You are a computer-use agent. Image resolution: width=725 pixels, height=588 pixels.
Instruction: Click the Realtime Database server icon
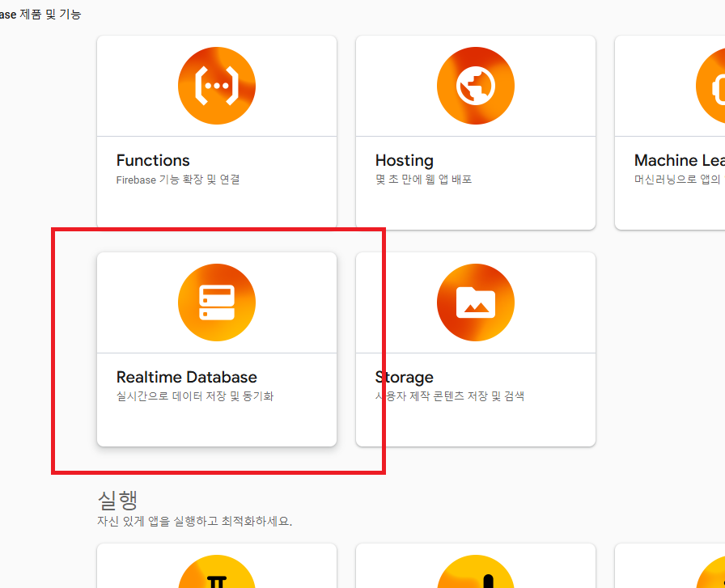pos(216,302)
